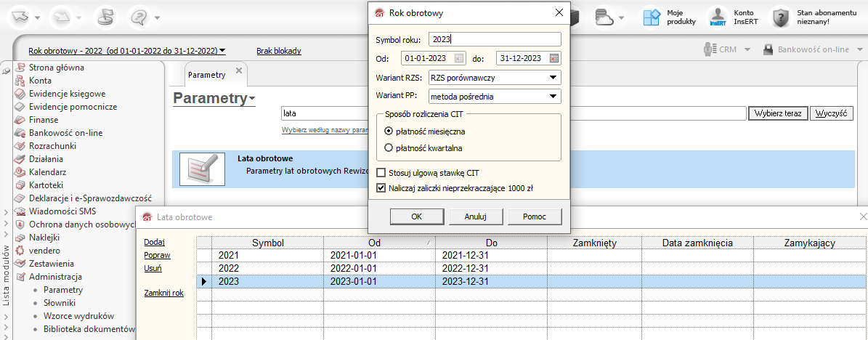Select płatność kwartalna radio option
The height and width of the screenshot is (340, 868).
tap(389, 148)
